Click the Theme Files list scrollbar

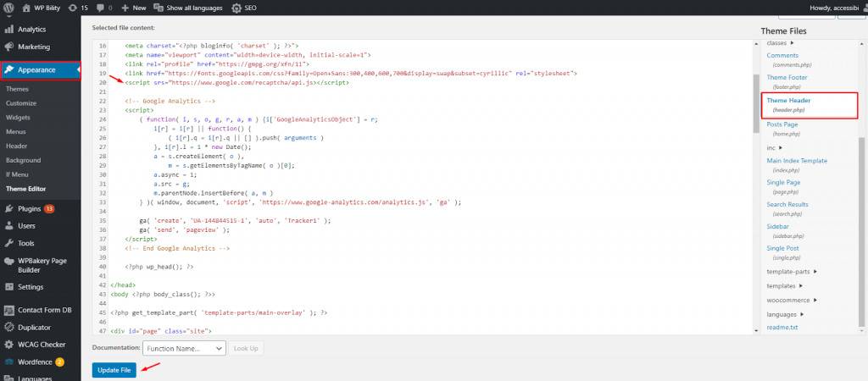pos(861,232)
